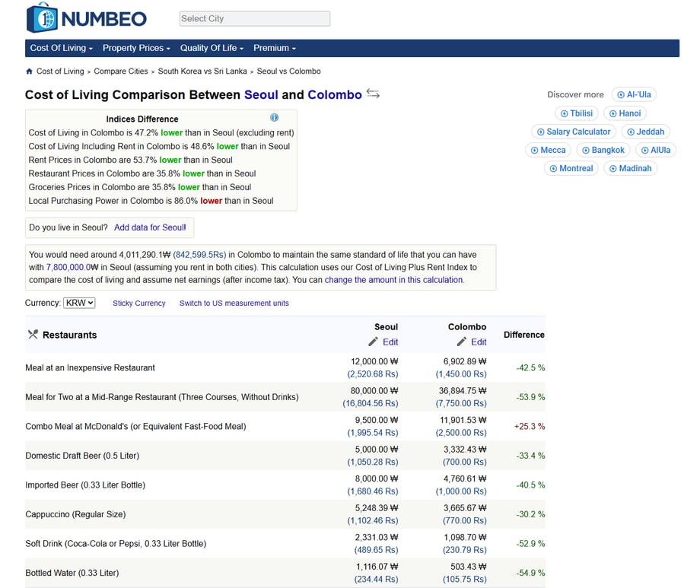Open the Premium menu

point(274,48)
